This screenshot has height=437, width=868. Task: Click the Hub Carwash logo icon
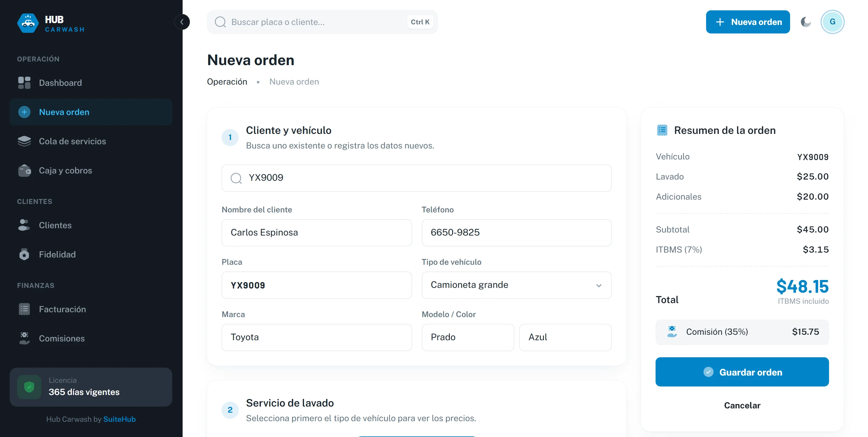coord(28,23)
